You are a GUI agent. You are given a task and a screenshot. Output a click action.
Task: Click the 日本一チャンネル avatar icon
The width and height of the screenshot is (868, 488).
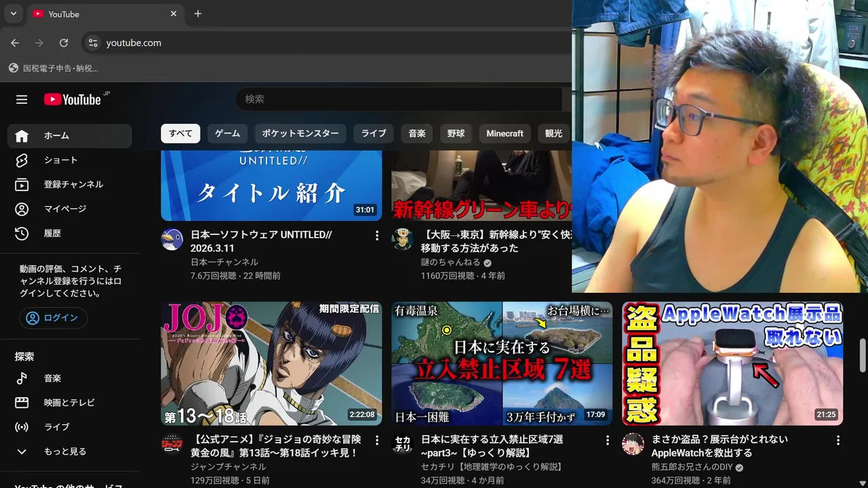click(x=172, y=239)
